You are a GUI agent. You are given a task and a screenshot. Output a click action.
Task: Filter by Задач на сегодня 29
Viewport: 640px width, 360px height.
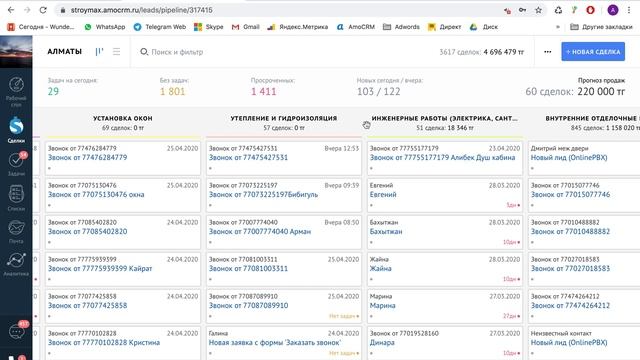click(x=73, y=87)
